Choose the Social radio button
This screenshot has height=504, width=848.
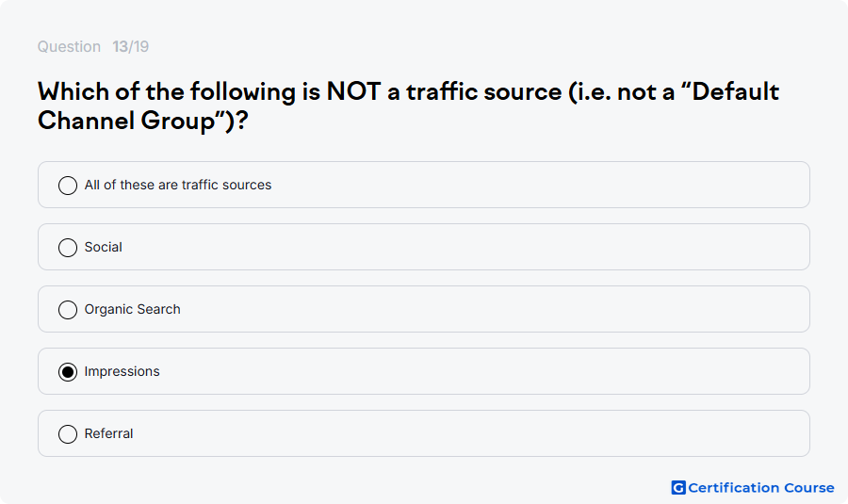click(x=68, y=248)
